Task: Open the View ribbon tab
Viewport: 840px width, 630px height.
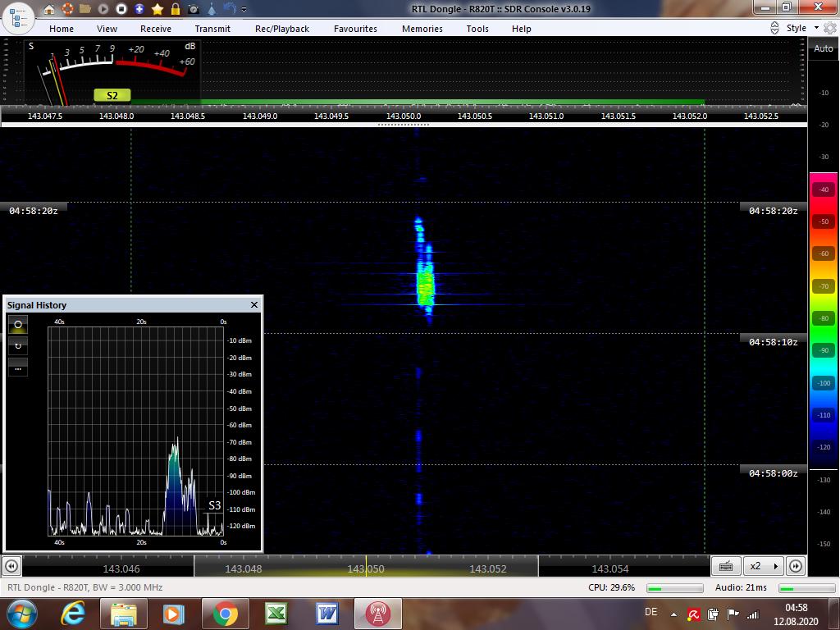Action: [x=107, y=29]
